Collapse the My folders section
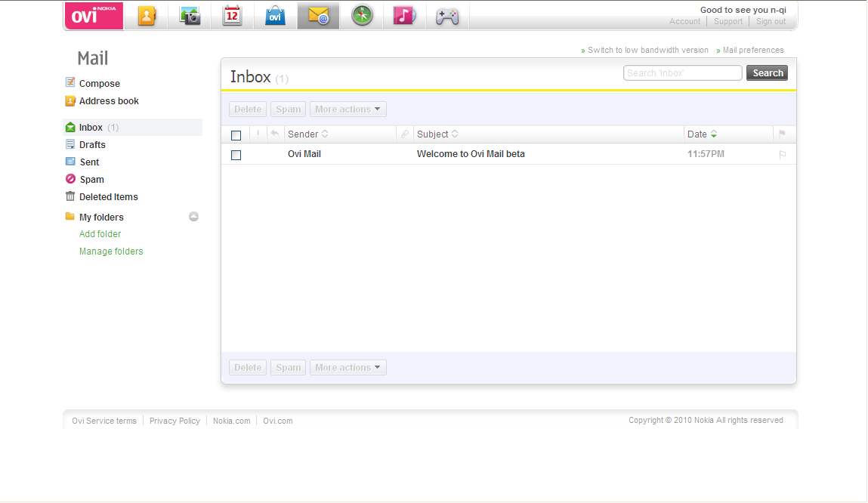Screen dimensions: 868x503 click(193, 216)
